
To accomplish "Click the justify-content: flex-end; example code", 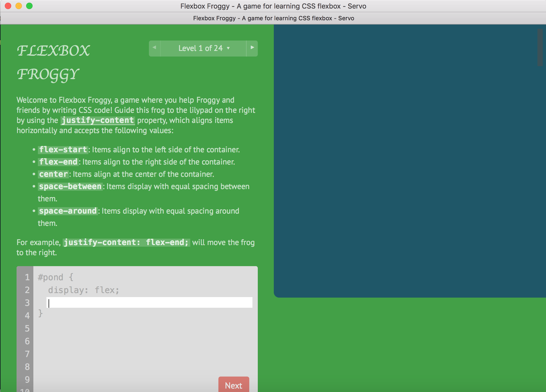I will [126, 242].
